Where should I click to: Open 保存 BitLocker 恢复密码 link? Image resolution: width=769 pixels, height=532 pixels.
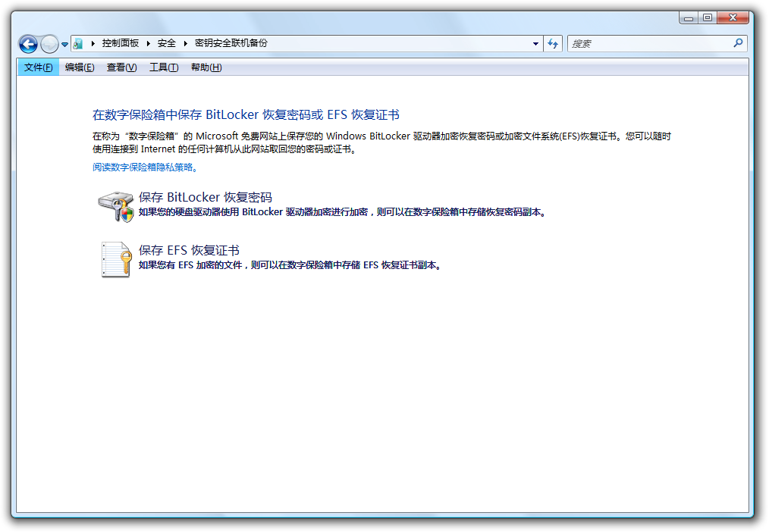(205, 197)
